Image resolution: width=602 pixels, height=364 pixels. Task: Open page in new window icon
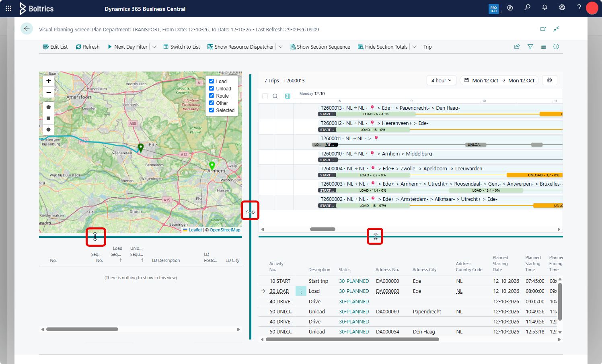click(543, 29)
